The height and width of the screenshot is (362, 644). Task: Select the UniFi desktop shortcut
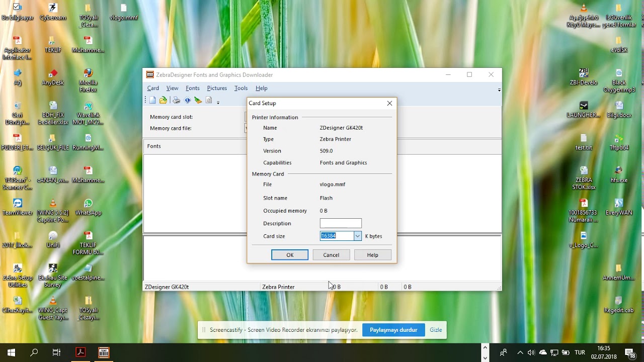click(x=53, y=240)
